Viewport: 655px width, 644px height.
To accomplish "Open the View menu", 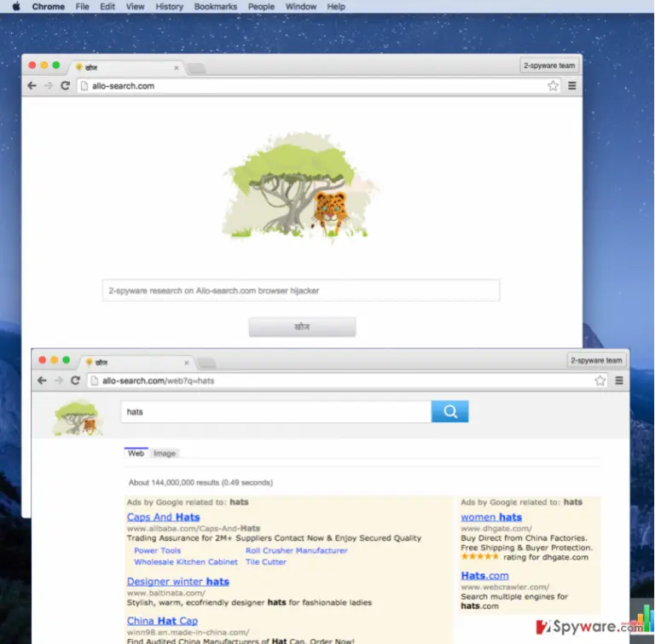I will tap(135, 7).
